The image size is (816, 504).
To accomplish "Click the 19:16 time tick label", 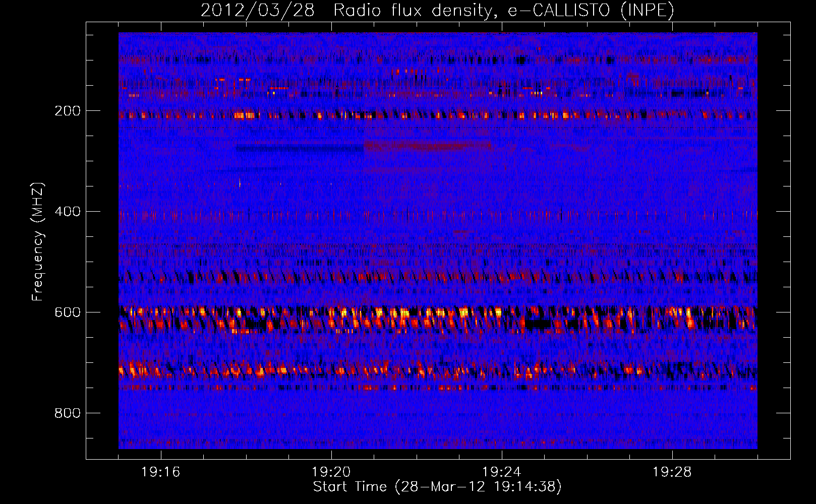I will [161, 472].
